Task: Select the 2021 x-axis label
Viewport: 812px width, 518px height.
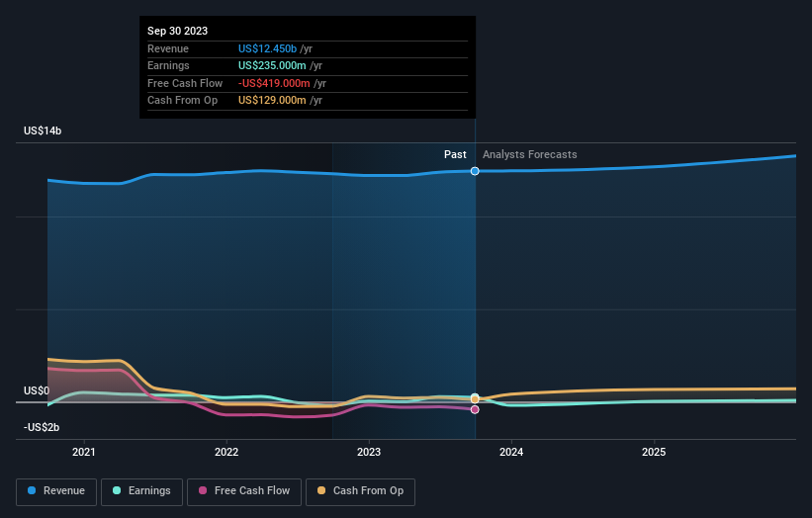Action: [84, 452]
